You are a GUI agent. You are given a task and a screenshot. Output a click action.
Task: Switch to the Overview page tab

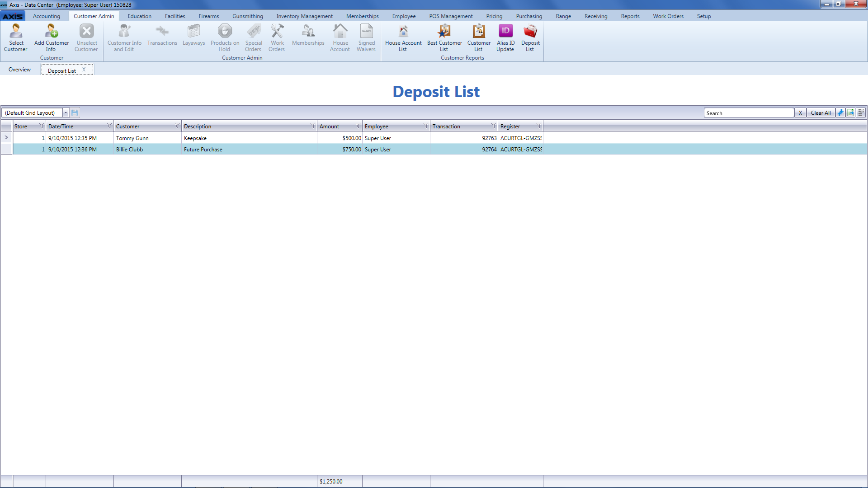(x=19, y=70)
